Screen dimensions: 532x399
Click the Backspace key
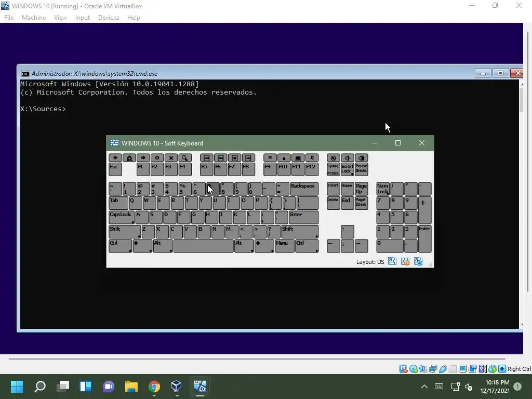tap(304, 189)
